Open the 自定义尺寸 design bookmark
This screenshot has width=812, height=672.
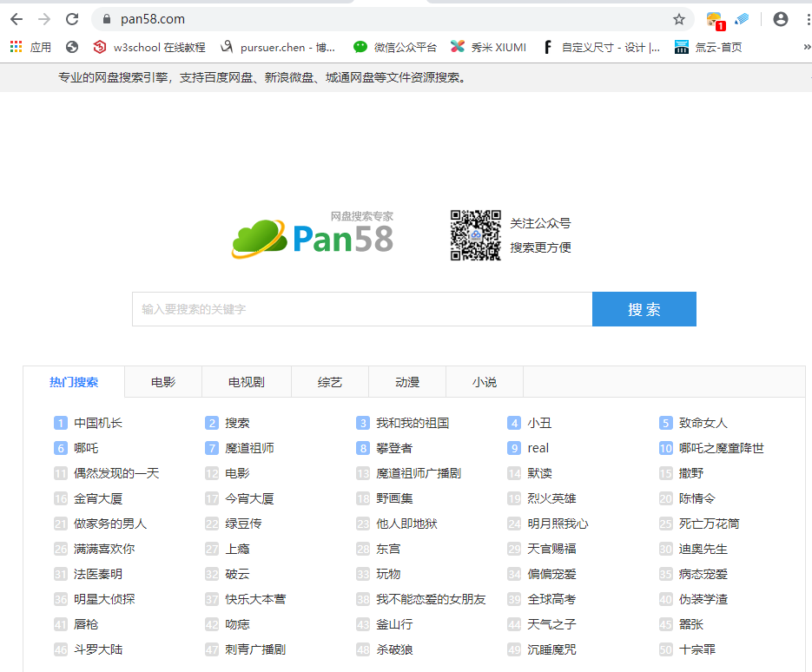pyautogui.click(x=602, y=47)
